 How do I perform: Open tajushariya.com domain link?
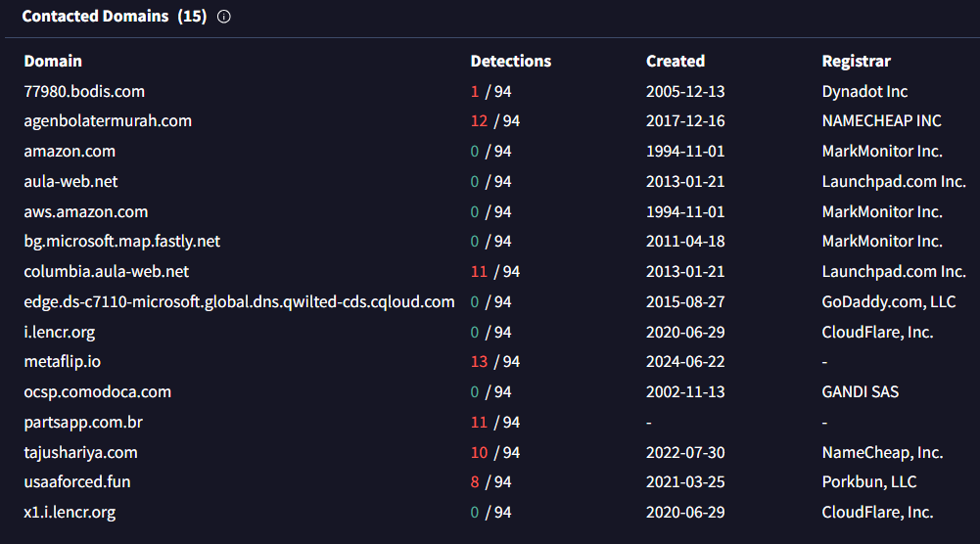click(80, 453)
